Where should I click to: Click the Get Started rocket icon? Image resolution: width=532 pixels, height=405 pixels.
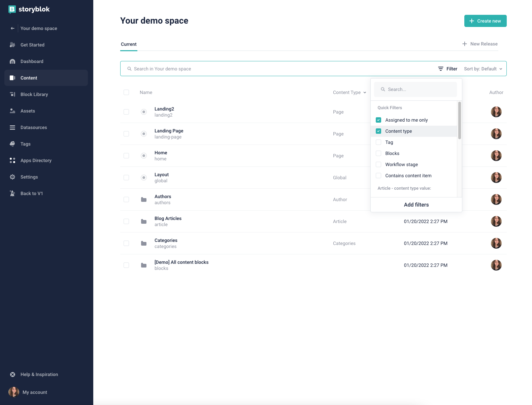click(12, 45)
